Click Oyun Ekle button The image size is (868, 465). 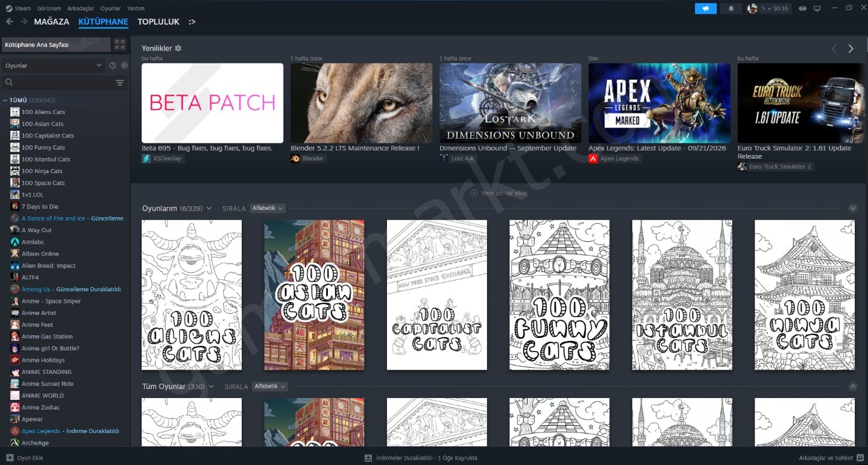25,458
